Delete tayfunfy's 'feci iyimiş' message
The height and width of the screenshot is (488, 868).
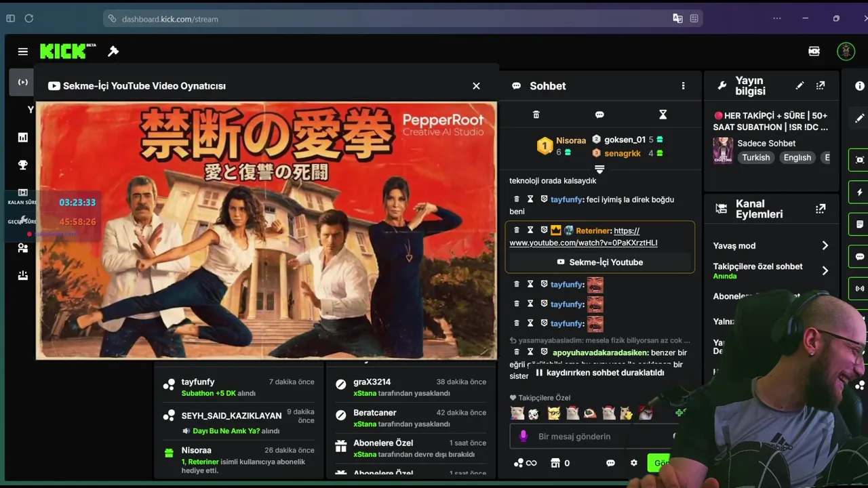click(x=516, y=199)
